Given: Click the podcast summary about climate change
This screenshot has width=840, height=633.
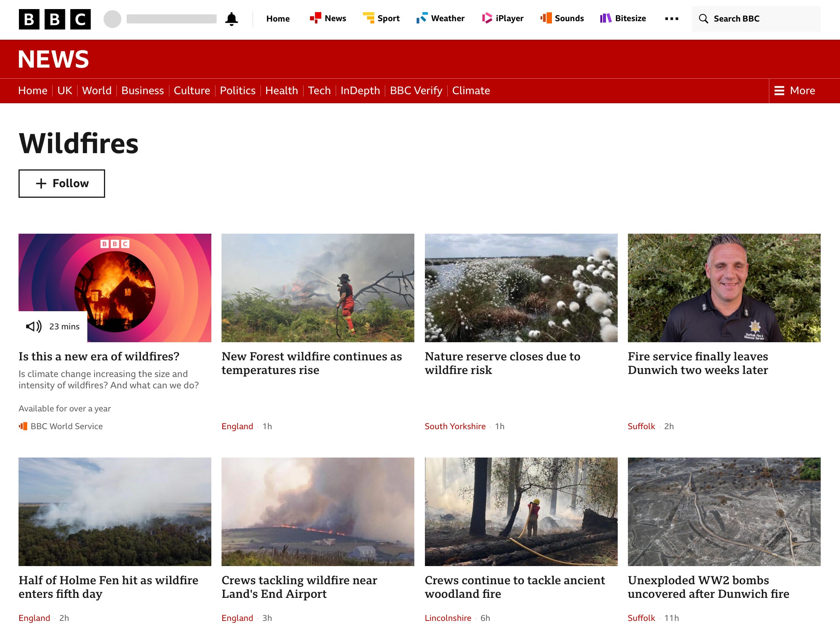Looking at the screenshot, I should point(108,380).
